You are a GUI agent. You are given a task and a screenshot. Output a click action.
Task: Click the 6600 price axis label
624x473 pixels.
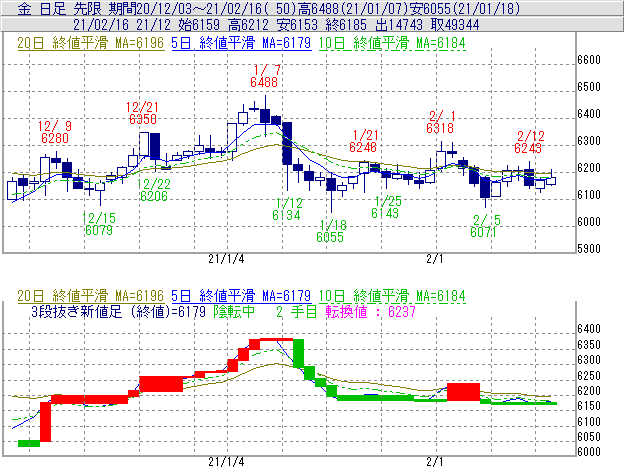tap(589, 60)
